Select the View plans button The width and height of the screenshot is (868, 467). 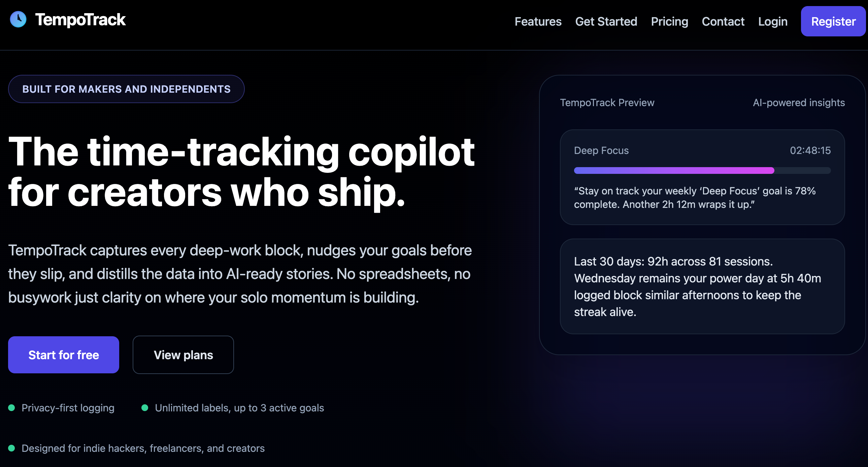tap(183, 355)
